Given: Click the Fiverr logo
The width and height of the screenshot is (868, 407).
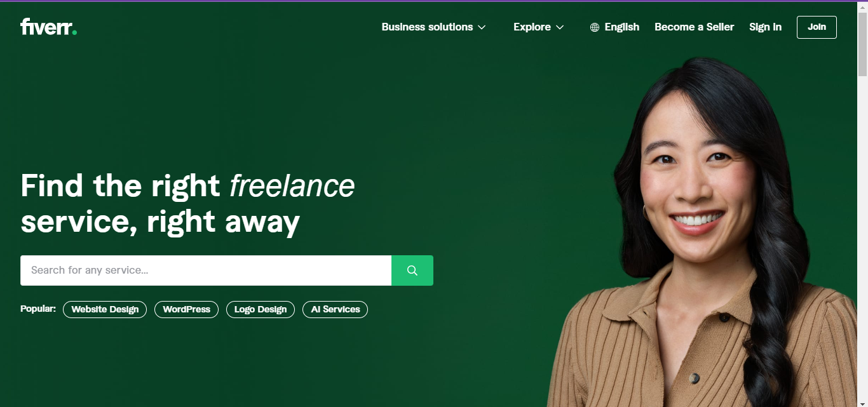Looking at the screenshot, I should pos(49,27).
